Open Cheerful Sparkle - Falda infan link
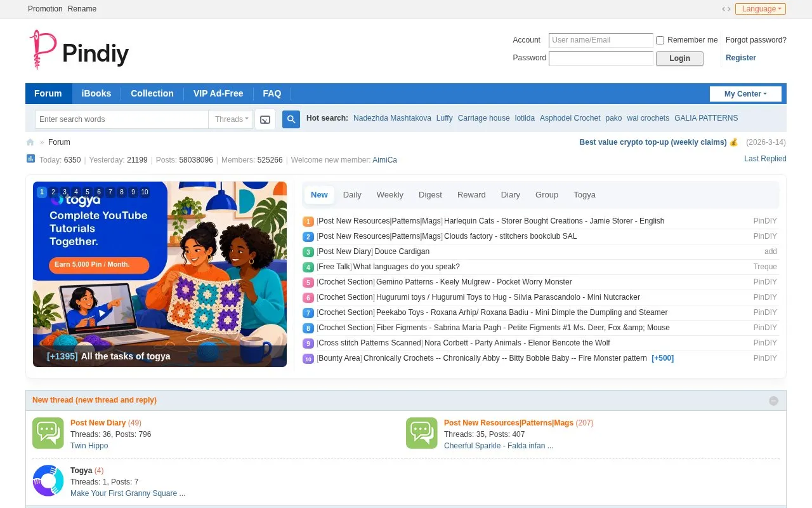Screen dimensions: 812x508 tap(499, 446)
